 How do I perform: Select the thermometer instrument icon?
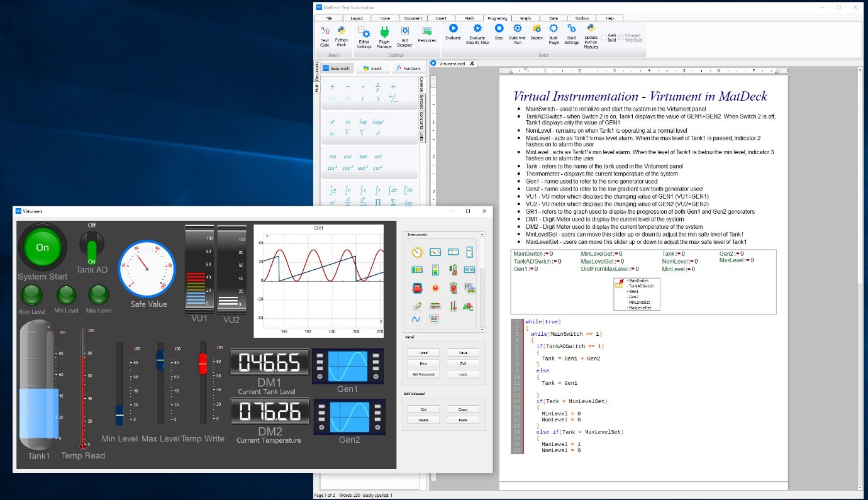[453, 270]
